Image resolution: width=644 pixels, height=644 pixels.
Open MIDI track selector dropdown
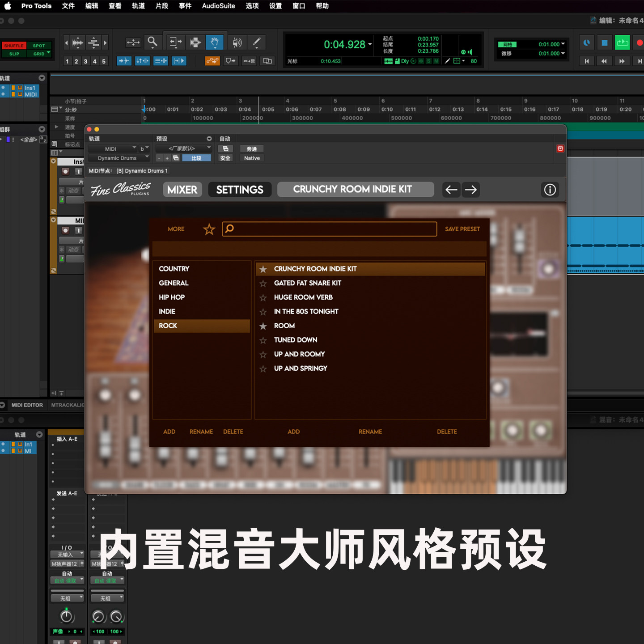tap(113, 148)
